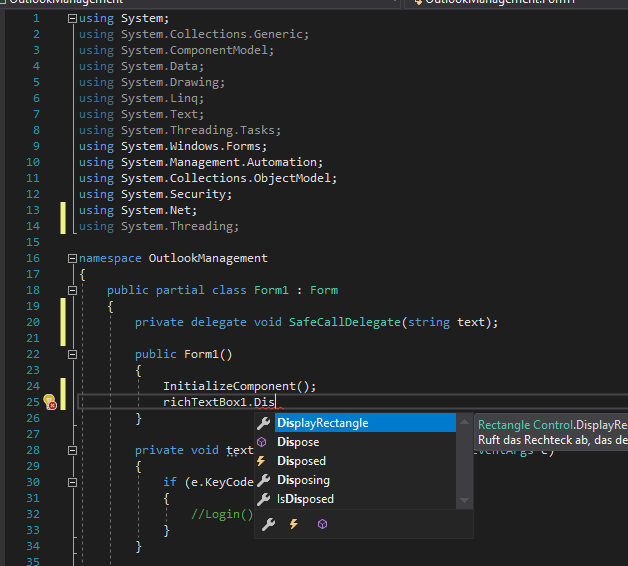Click the lightbulb quick actions icon on line 25
Viewport: 628px width, 566px height.
(49, 402)
